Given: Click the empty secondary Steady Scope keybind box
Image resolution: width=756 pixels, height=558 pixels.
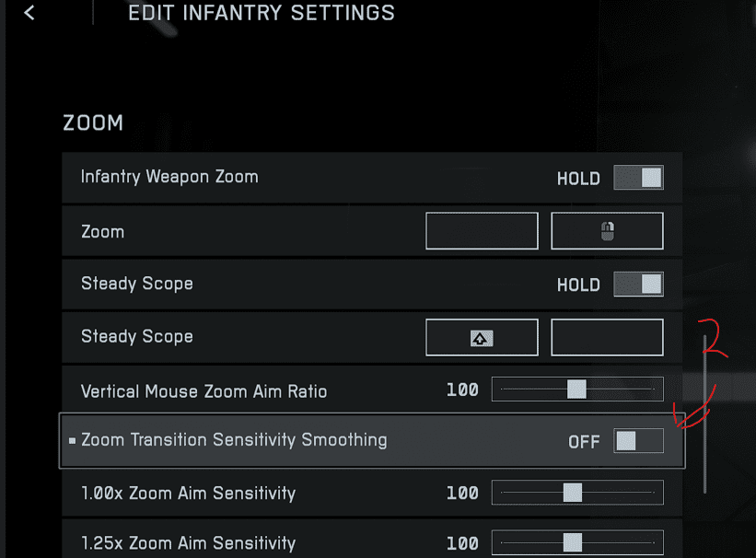Looking at the screenshot, I should click(607, 338).
